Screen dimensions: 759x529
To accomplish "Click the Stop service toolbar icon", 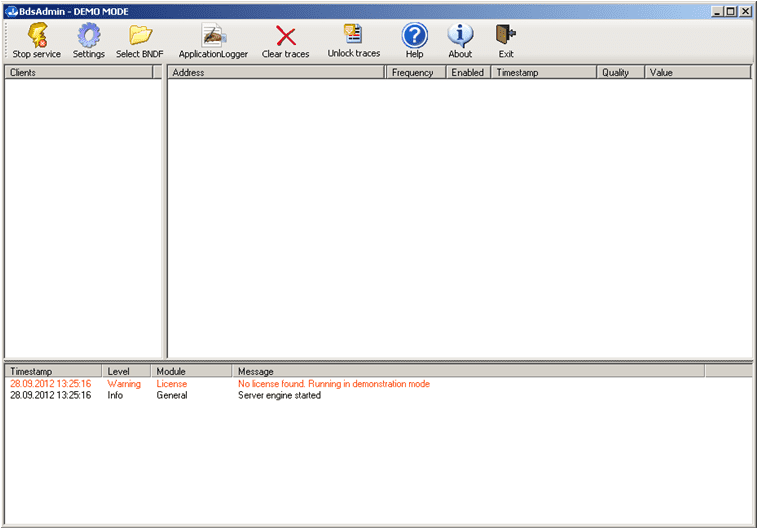I will [36, 37].
